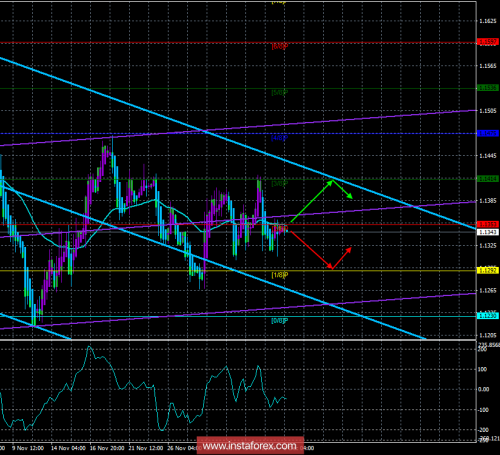The width and height of the screenshot is (500, 455).
Task: Click the yellow [1/8]P Murray level label
Action: tap(280, 275)
